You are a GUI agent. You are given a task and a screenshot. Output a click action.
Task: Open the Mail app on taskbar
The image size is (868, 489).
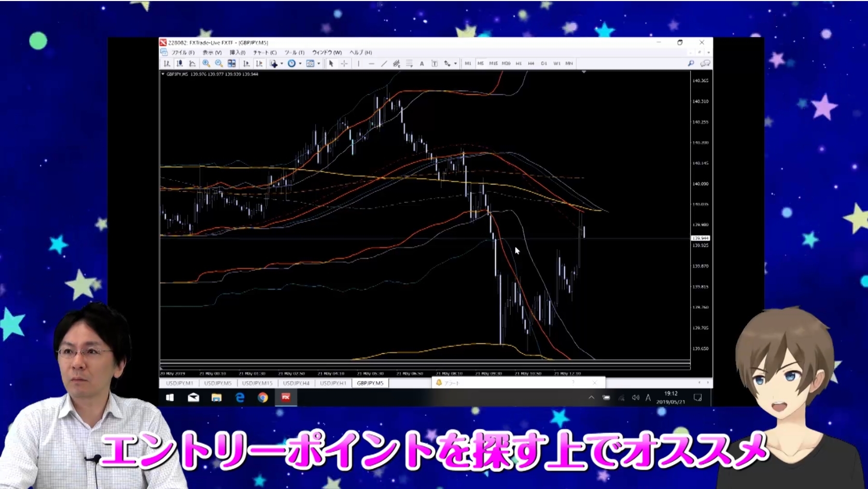pyautogui.click(x=193, y=397)
